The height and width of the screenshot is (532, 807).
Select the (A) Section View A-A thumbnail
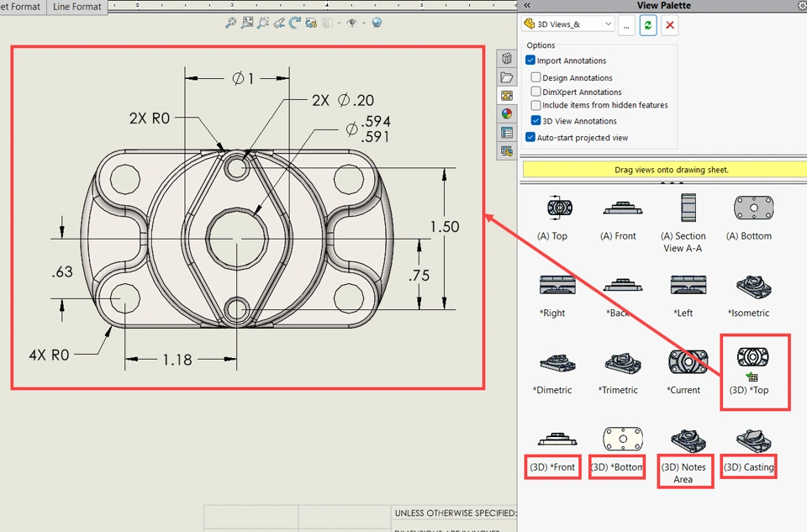[x=688, y=208]
